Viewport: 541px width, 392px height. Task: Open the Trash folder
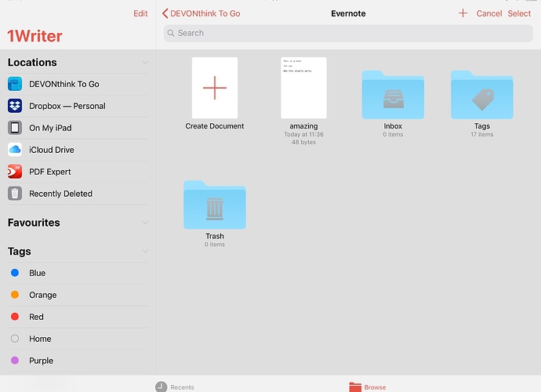coord(215,206)
